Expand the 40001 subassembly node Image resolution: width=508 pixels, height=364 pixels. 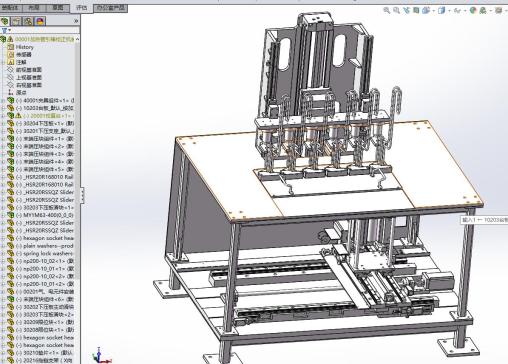(3, 100)
